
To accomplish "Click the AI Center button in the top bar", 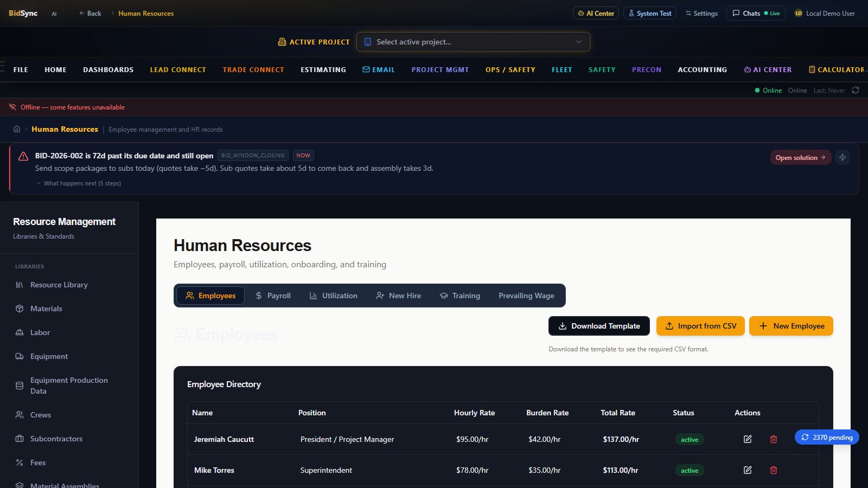I will (x=596, y=13).
